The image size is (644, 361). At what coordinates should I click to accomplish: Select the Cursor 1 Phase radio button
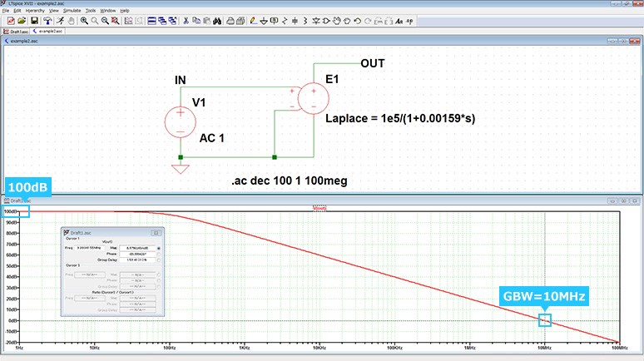(159, 255)
